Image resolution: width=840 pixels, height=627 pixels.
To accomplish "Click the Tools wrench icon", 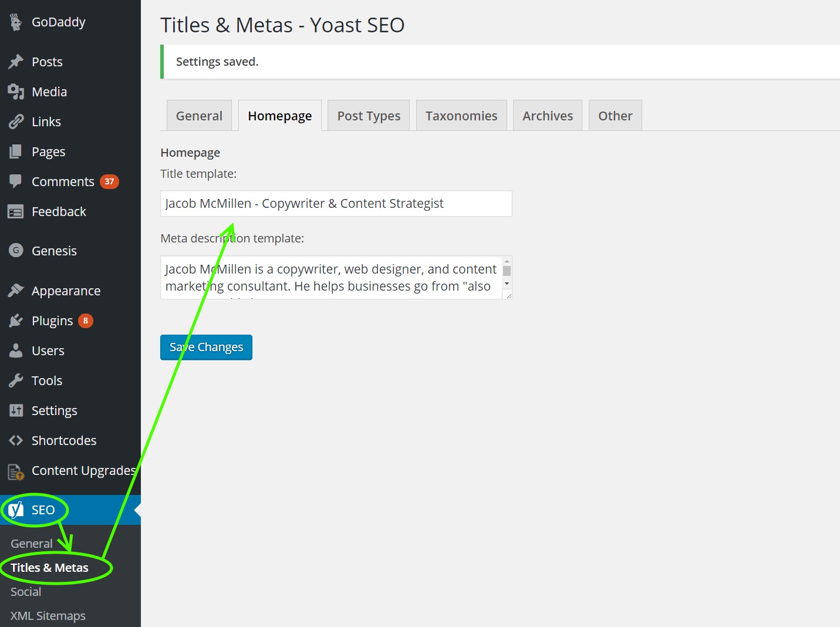I will point(16,380).
